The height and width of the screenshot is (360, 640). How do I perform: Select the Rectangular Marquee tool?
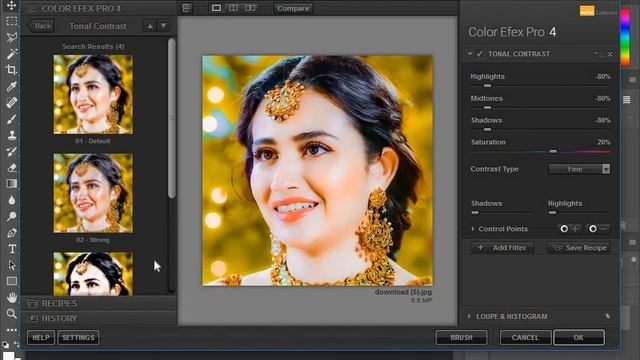point(11,21)
